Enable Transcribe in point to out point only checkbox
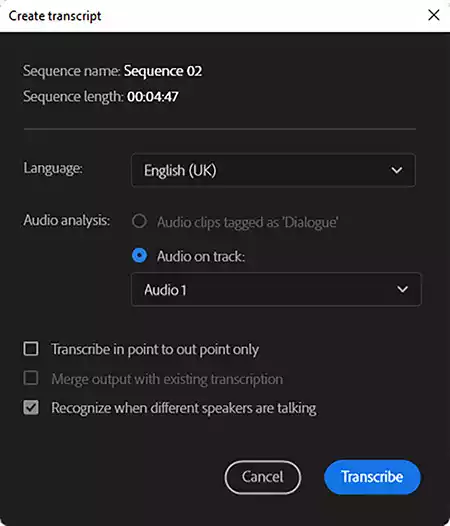The image size is (450, 526). point(31,349)
